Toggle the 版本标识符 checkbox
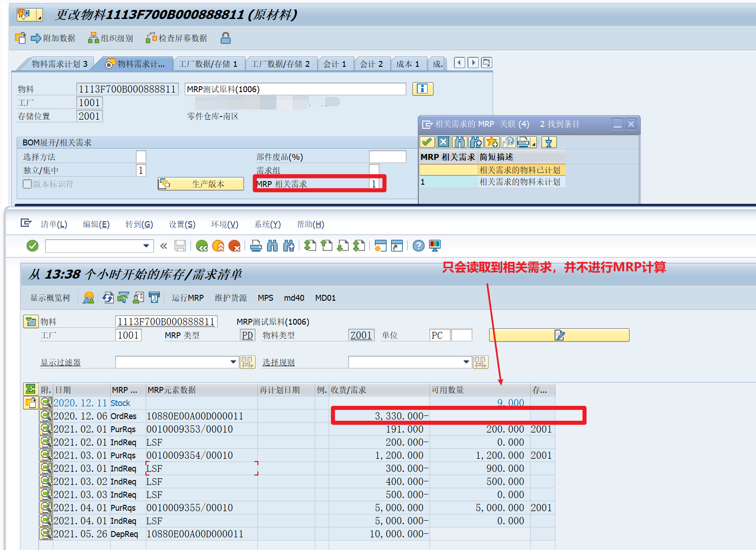The image size is (756, 550). tap(27, 184)
